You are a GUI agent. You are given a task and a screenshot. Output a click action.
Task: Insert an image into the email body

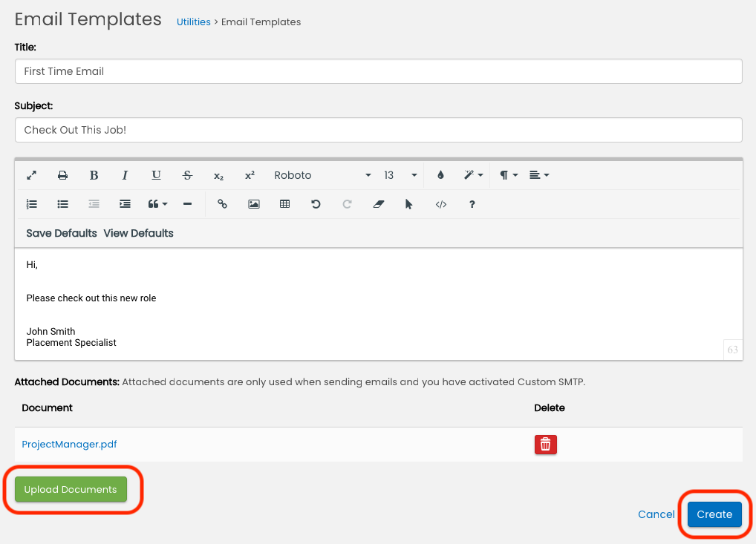tap(254, 204)
